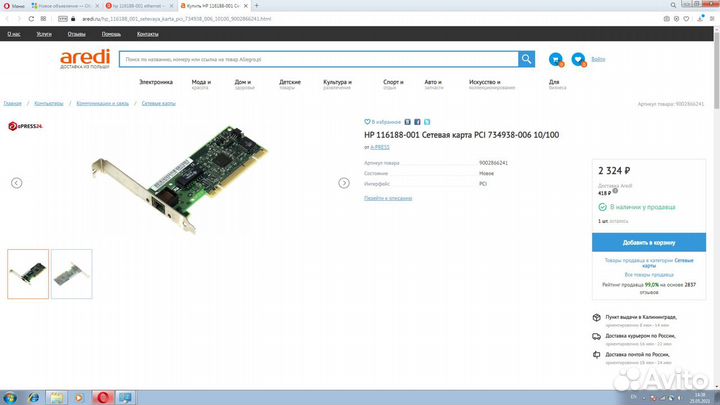Go to 'Сетевые карты' breadcrumb

click(x=158, y=103)
